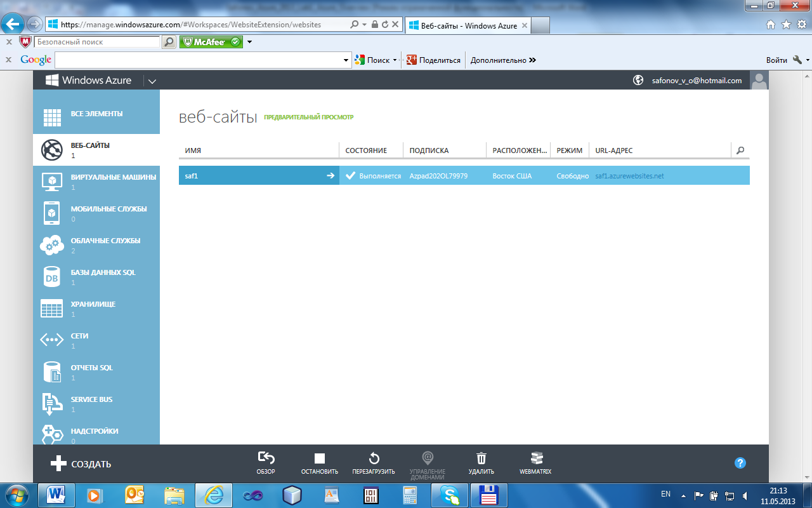
Task: Open Skype from the taskbar
Action: [x=449, y=495]
